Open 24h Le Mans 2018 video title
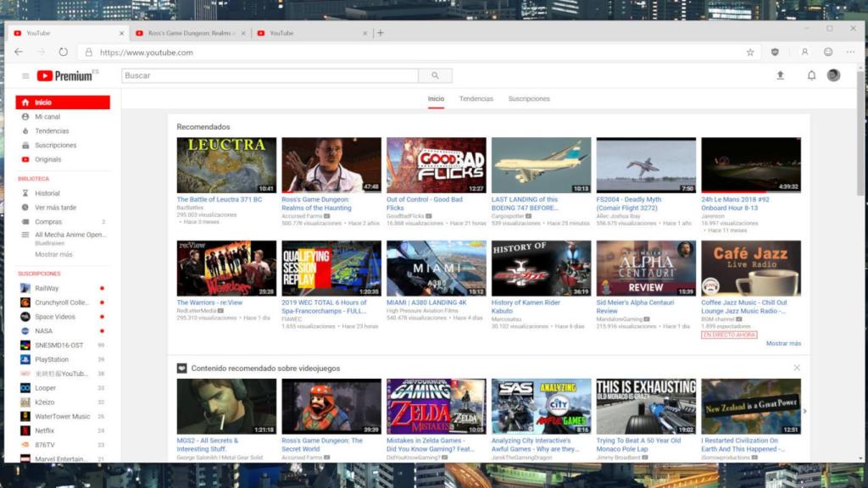 (735, 203)
